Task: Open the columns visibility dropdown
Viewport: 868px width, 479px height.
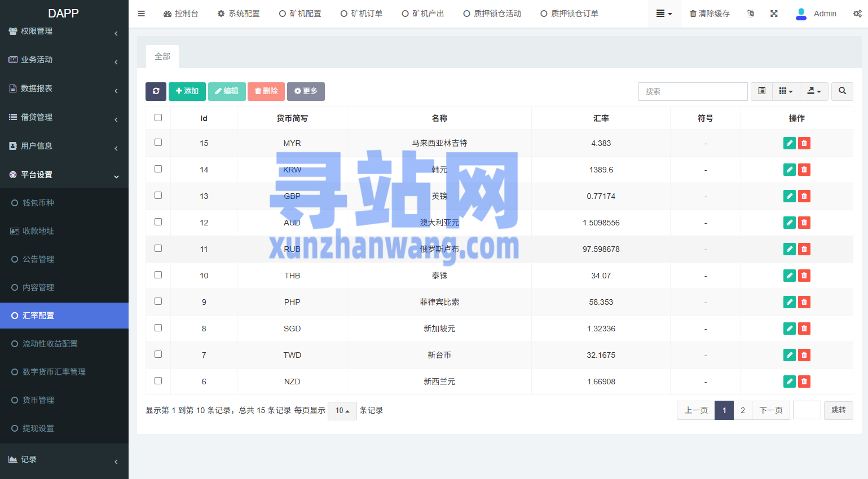Action: 786,91
